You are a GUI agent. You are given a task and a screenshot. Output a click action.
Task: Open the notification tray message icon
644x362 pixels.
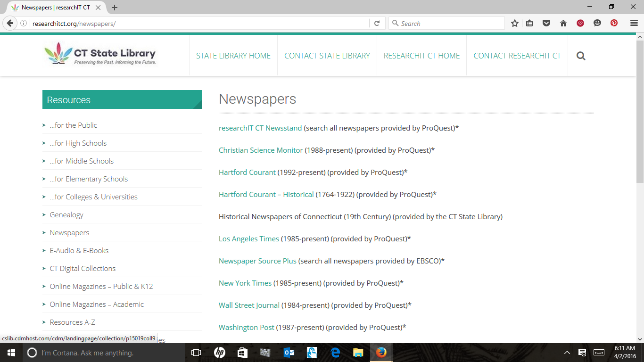click(x=582, y=353)
